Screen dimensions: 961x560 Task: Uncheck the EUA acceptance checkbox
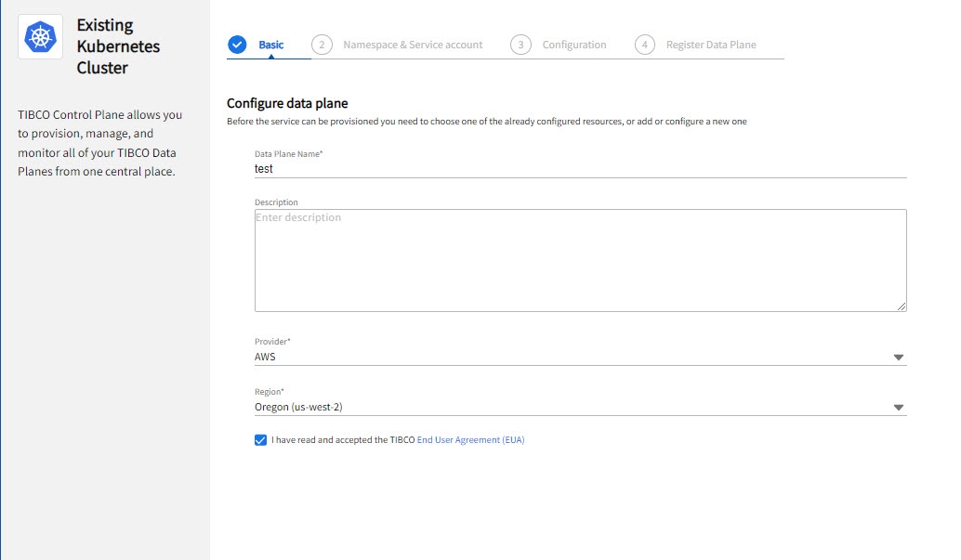260,440
